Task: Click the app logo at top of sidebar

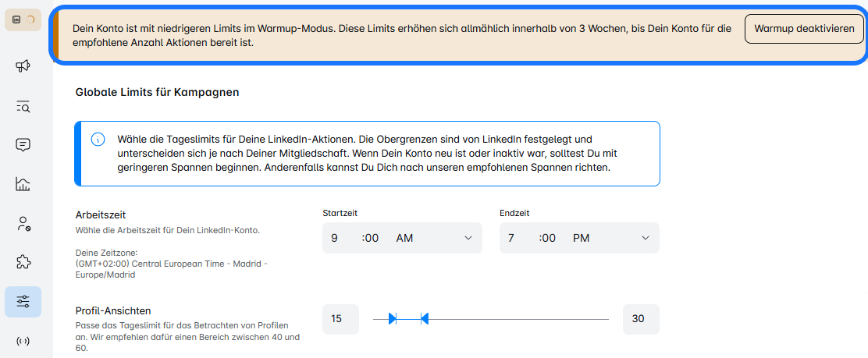Action: pos(23,19)
